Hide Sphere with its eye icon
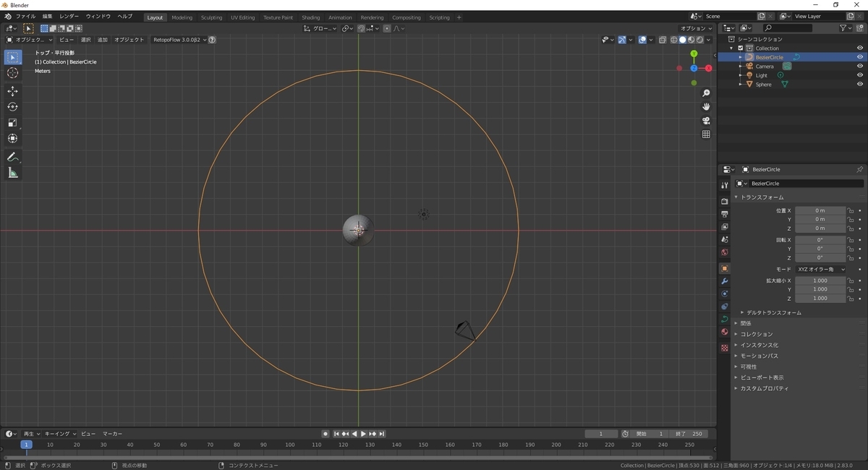The width and height of the screenshot is (868, 470). point(860,85)
